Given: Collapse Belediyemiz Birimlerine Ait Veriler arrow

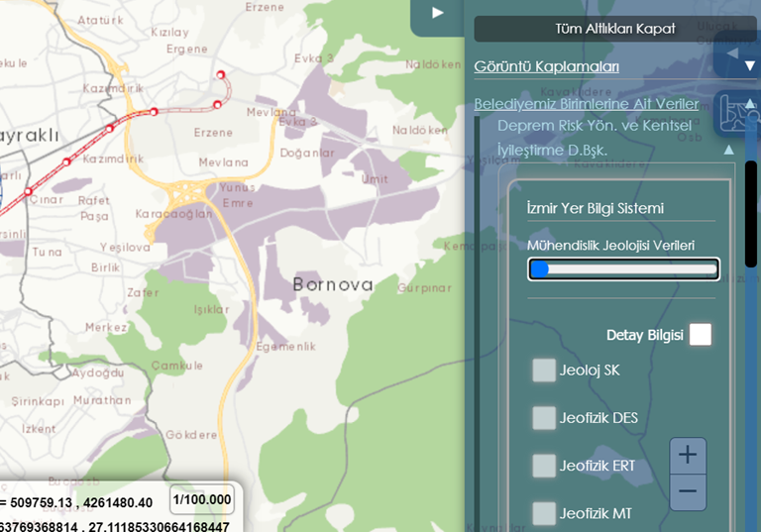Looking at the screenshot, I should [749, 104].
